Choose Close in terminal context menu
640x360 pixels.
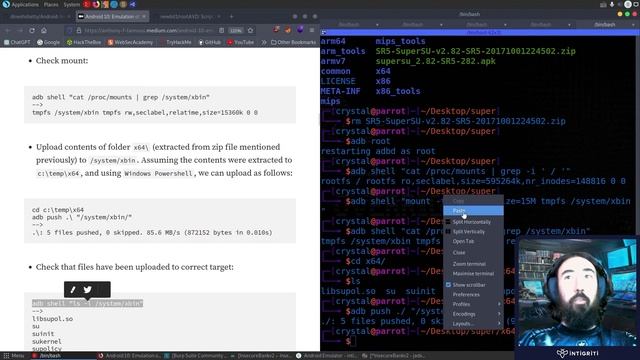pyautogui.click(x=473, y=253)
